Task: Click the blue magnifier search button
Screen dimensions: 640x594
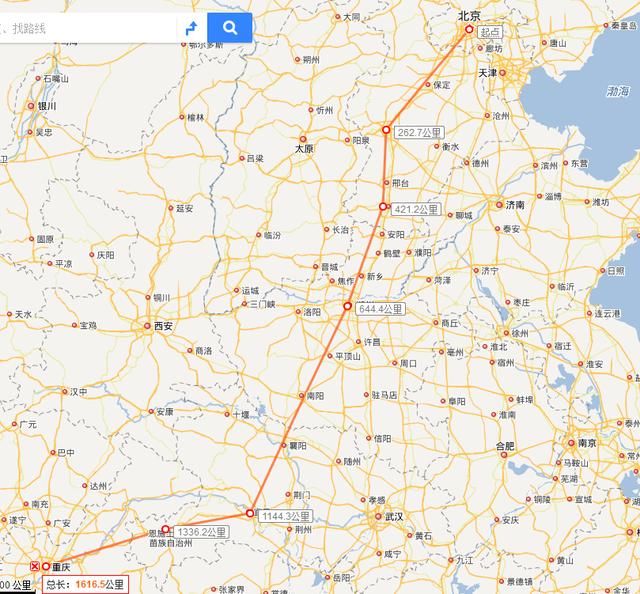Action: 230,28
